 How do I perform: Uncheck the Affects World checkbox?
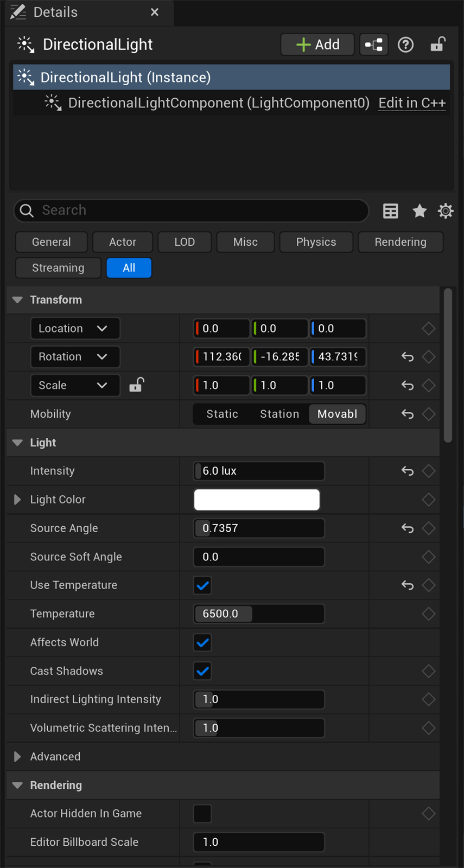point(202,642)
